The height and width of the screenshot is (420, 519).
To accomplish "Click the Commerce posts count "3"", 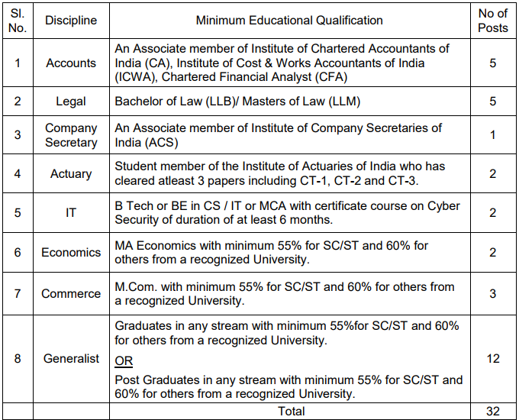I will pyautogui.click(x=492, y=293).
